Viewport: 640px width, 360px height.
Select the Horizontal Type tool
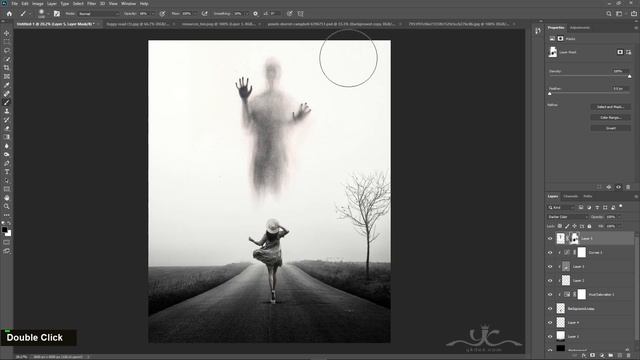[x=7, y=172]
